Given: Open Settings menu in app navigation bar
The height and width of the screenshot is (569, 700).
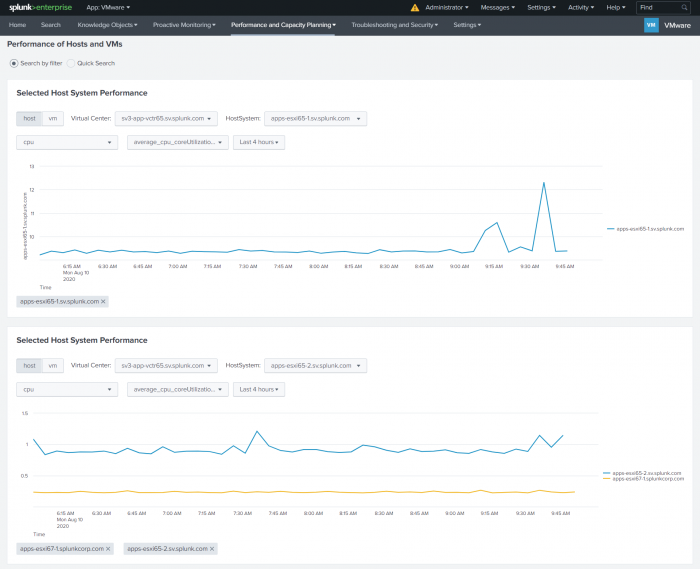Looking at the screenshot, I should [467, 25].
